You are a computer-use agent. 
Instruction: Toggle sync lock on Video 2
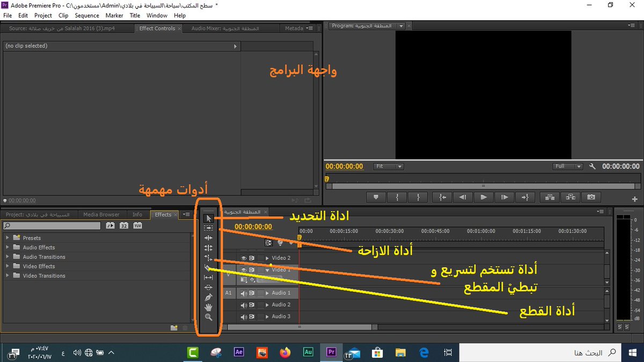pyautogui.click(x=251, y=258)
